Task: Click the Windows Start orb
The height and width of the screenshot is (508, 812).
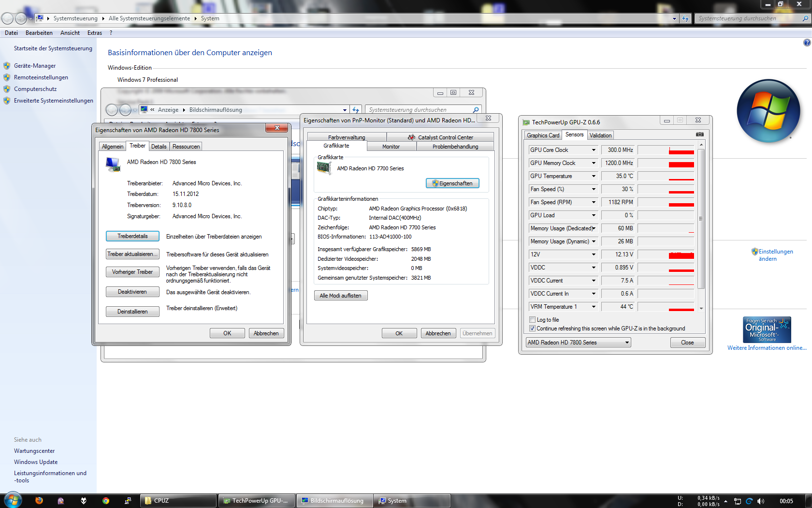Action: click(x=13, y=500)
